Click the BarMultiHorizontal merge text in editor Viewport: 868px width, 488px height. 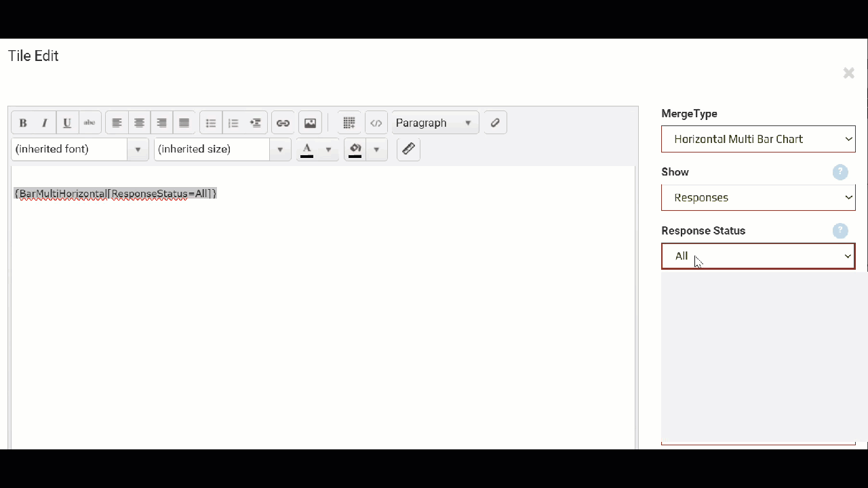tap(115, 194)
